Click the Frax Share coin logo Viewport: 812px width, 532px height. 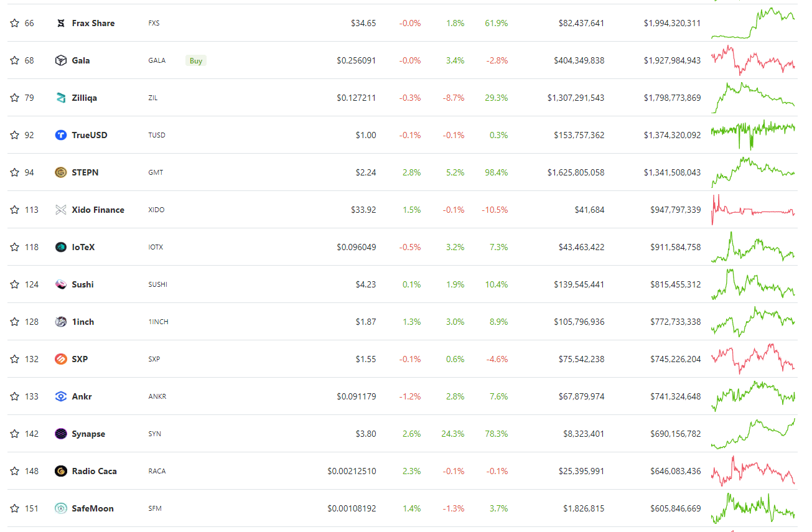[61, 23]
